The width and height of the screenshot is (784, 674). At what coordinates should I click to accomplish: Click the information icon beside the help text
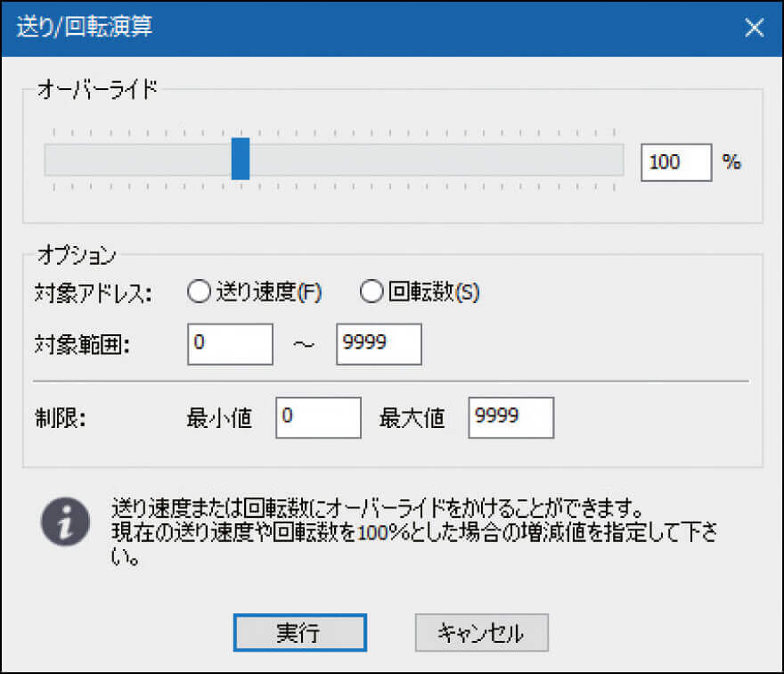pyautogui.click(x=65, y=522)
